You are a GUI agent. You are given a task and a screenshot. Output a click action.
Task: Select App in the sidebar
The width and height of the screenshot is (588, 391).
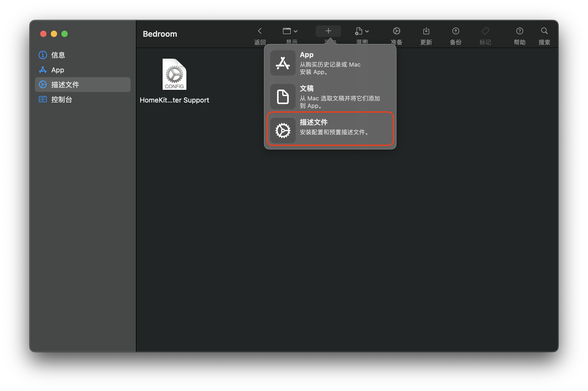(x=57, y=70)
